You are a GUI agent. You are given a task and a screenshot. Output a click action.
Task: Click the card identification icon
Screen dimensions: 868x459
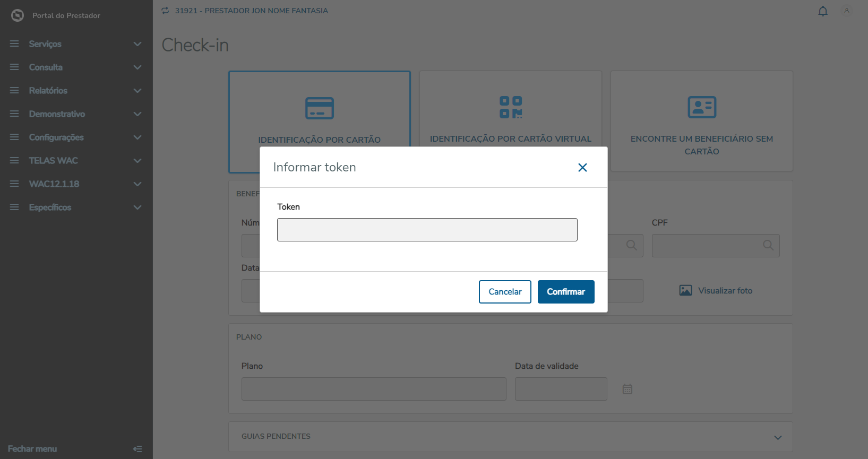(319, 108)
